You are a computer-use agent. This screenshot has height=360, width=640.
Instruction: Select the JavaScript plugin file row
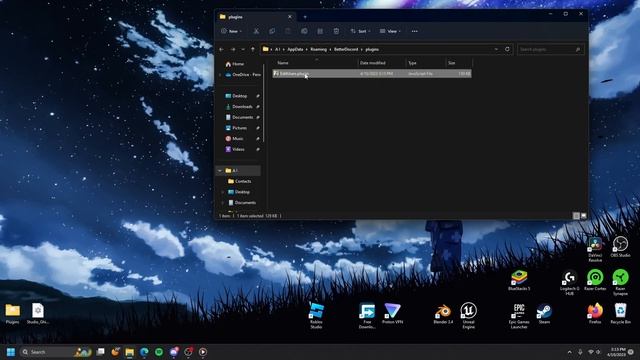tap(372, 73)
